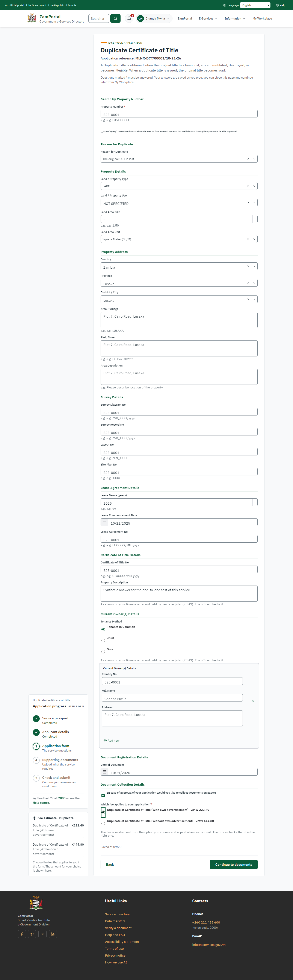Open the Help centre link
This screenshot has height=980, width=293.
pos(41,803)
